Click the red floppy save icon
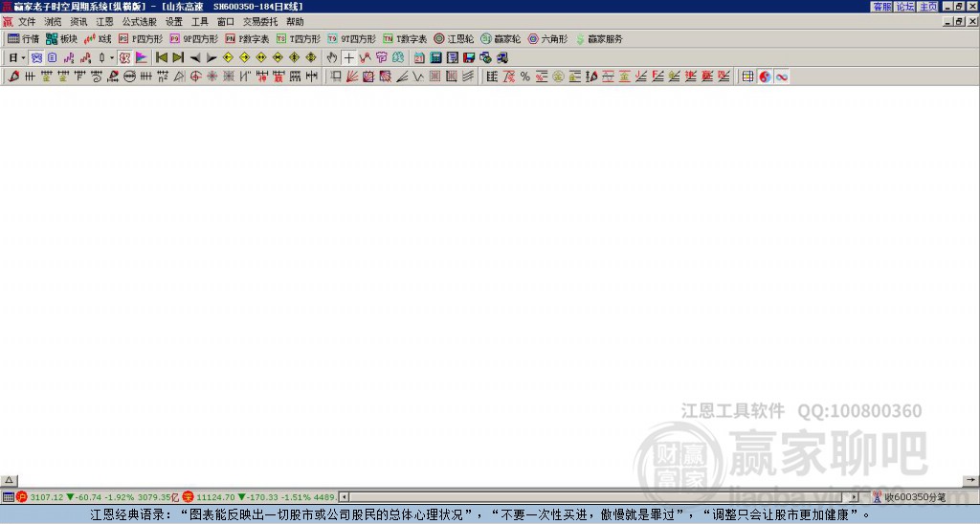 [x=469, y=57]
